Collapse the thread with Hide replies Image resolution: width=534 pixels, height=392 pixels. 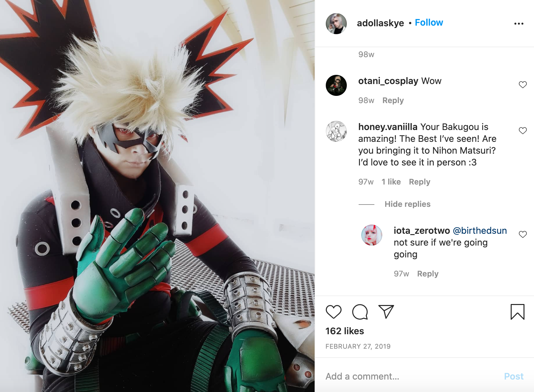[408, 204]
